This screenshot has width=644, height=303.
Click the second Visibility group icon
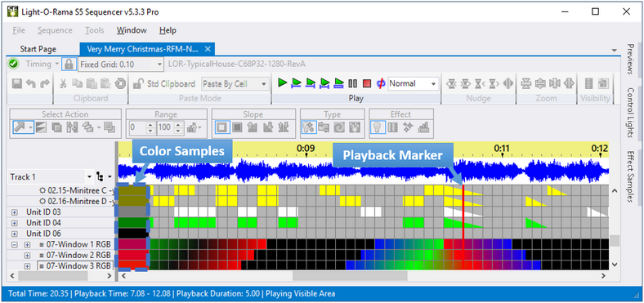[x=603, y=84]
